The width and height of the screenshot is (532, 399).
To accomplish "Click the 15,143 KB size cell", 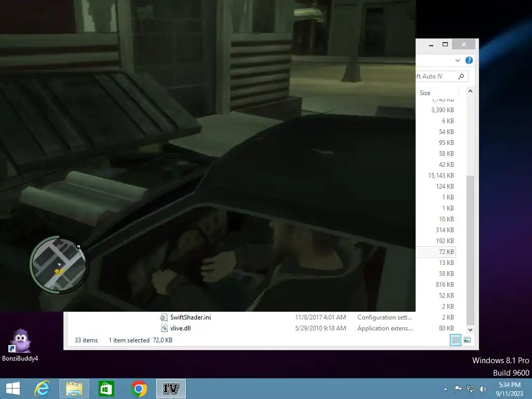I will tap(441, 176).
